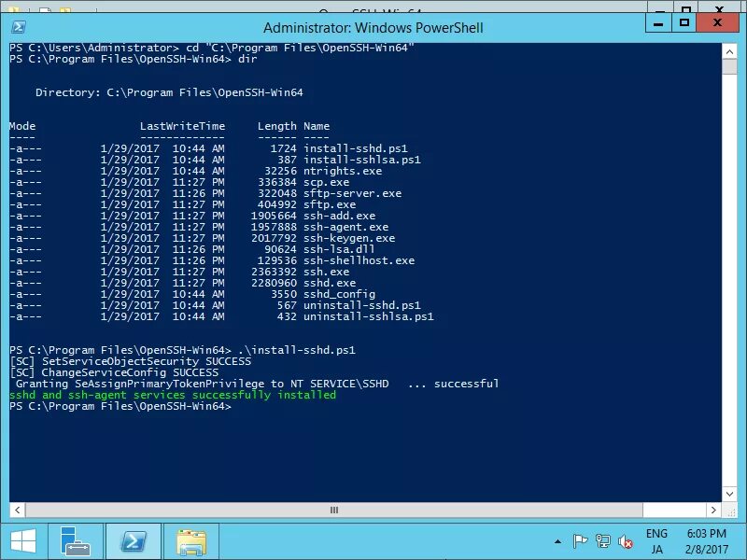Switch input language ENG JA indicator

click(656, 541)
